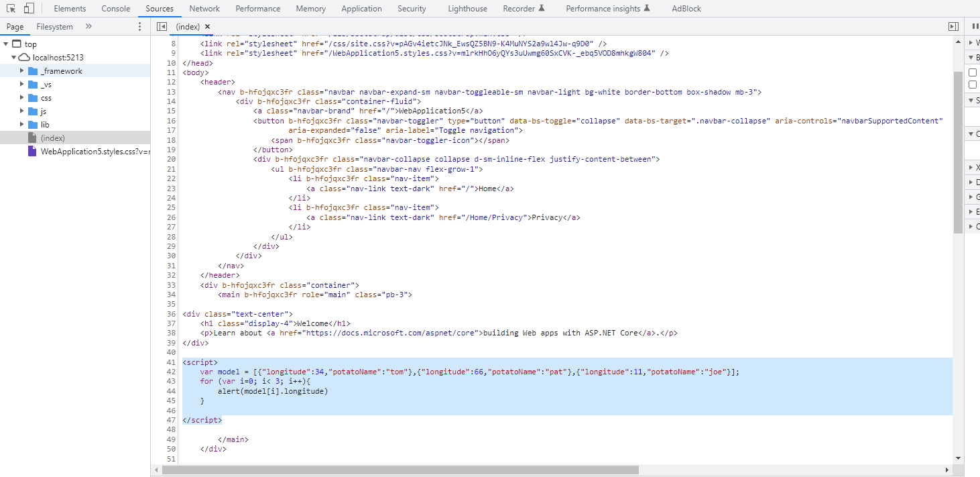Show more navigator tabs chevron

(x=88, y=27)
